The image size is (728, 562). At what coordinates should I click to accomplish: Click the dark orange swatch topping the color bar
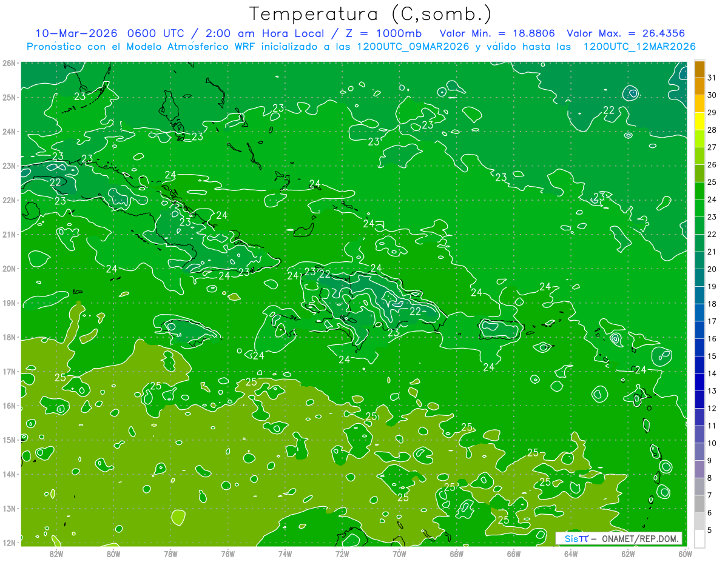(699, 69)
